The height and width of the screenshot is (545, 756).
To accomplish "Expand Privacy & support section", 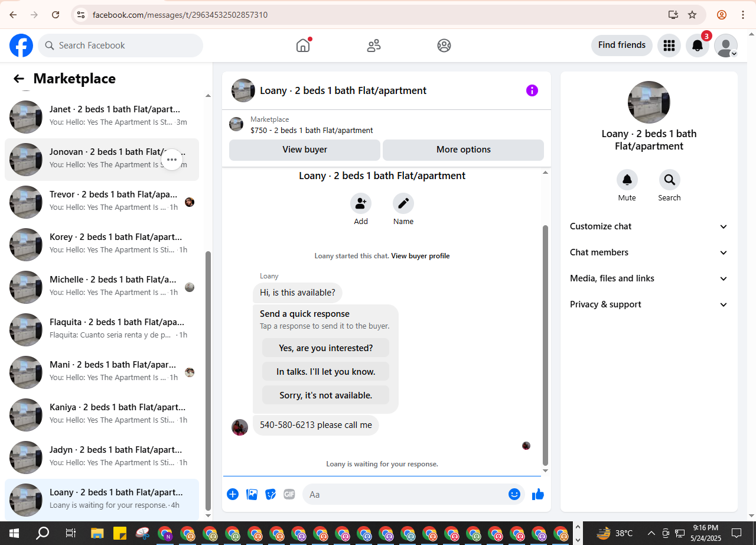I will pyautogui.click(x=649, y=304).
